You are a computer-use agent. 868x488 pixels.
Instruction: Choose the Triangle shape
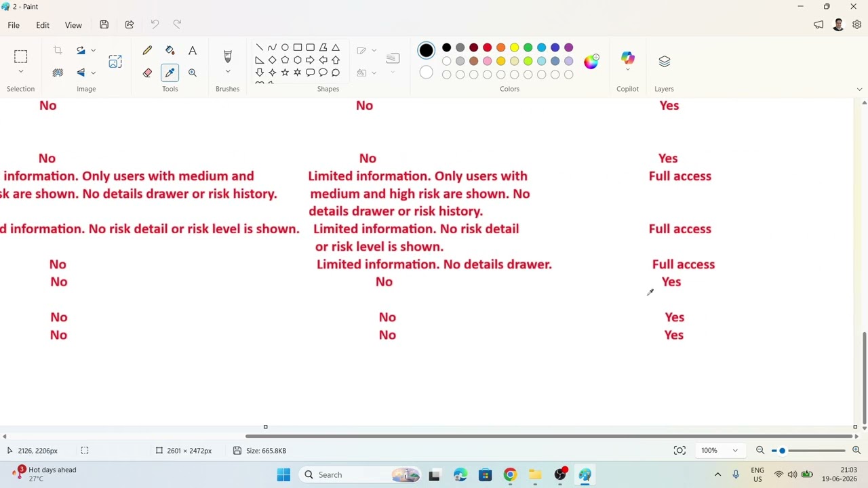coord(336,47)
